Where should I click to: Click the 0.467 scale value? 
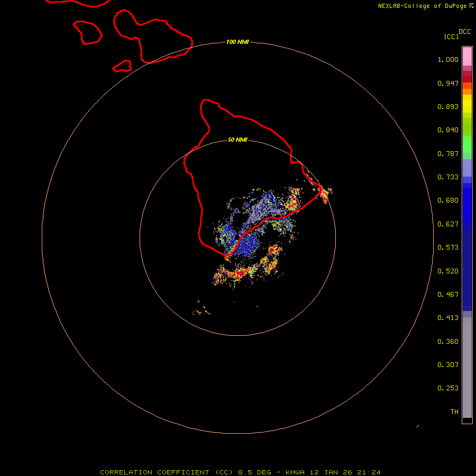[x=448, y=295]
